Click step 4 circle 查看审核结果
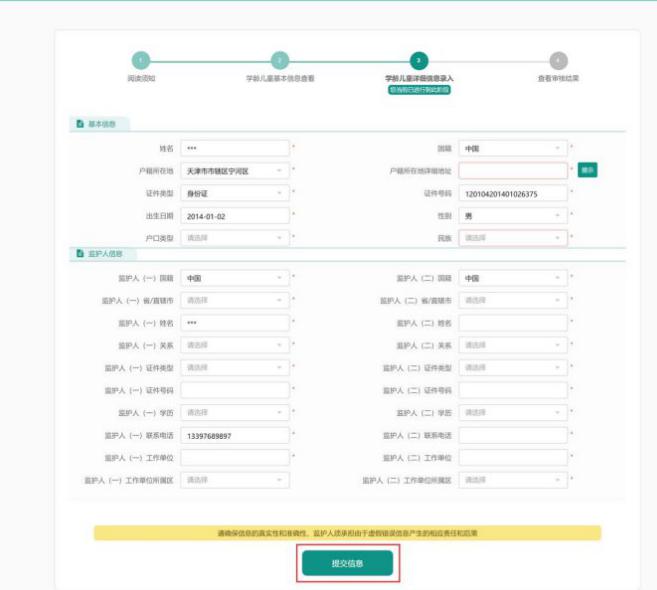657x590 pixels. click(x=558, y=61)
